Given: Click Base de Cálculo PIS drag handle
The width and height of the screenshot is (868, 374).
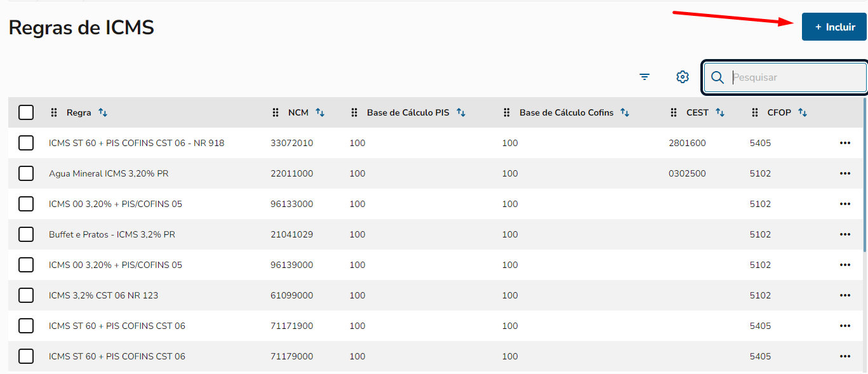Looking at the screenshot, I should pyautogui.click(x=354, y=112).
